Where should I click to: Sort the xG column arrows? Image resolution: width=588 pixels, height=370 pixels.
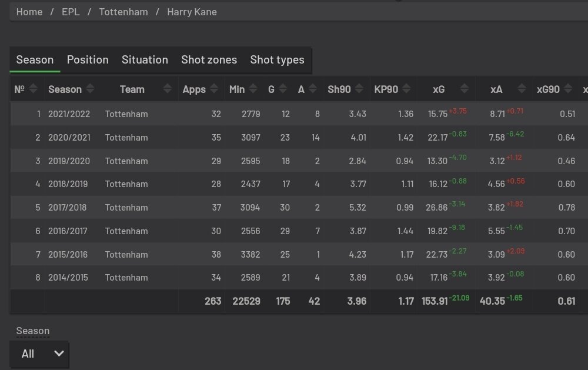point(465,89)
